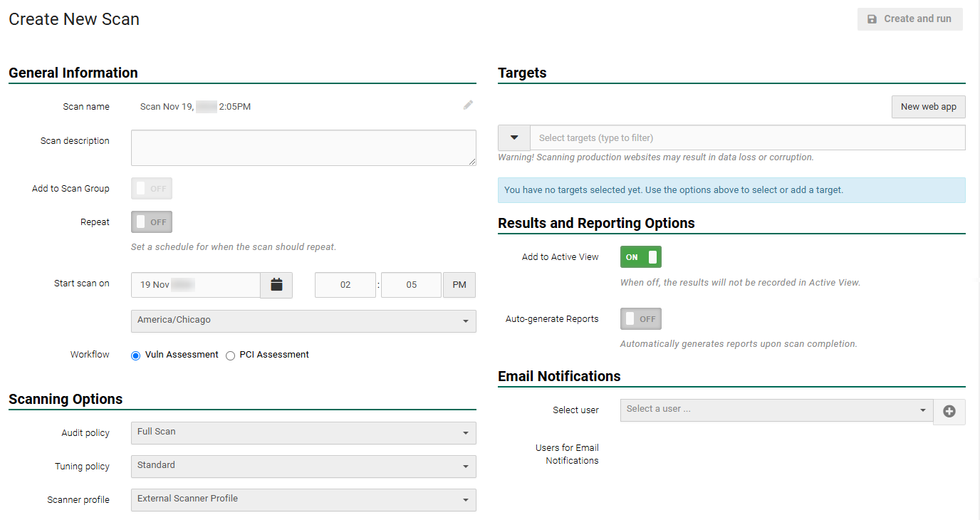The height and width of the screenshot is (520, 980).
Task: Open the America/Chicago timezone dropdown
Action: click(303, 321)
